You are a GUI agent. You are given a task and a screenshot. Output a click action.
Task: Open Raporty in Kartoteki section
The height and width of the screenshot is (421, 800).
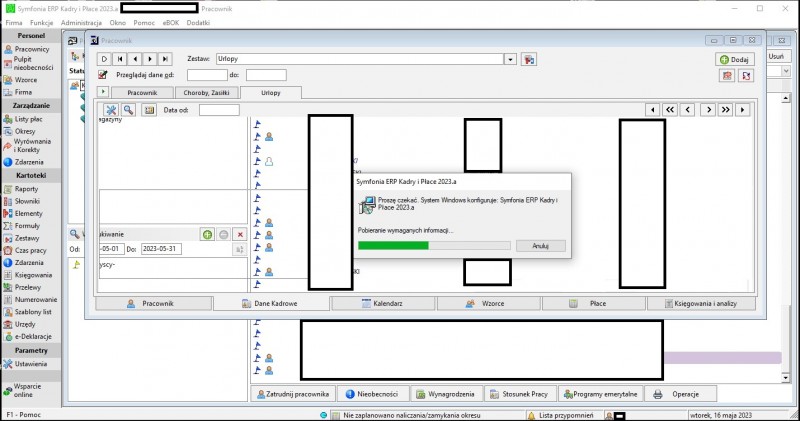click(21, 189)
